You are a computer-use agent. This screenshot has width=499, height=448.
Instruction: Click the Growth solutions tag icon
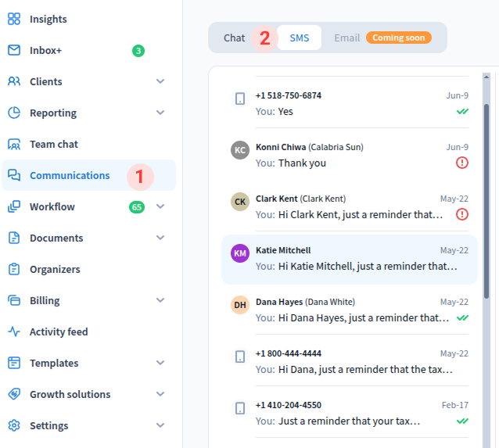click(14, 394)
